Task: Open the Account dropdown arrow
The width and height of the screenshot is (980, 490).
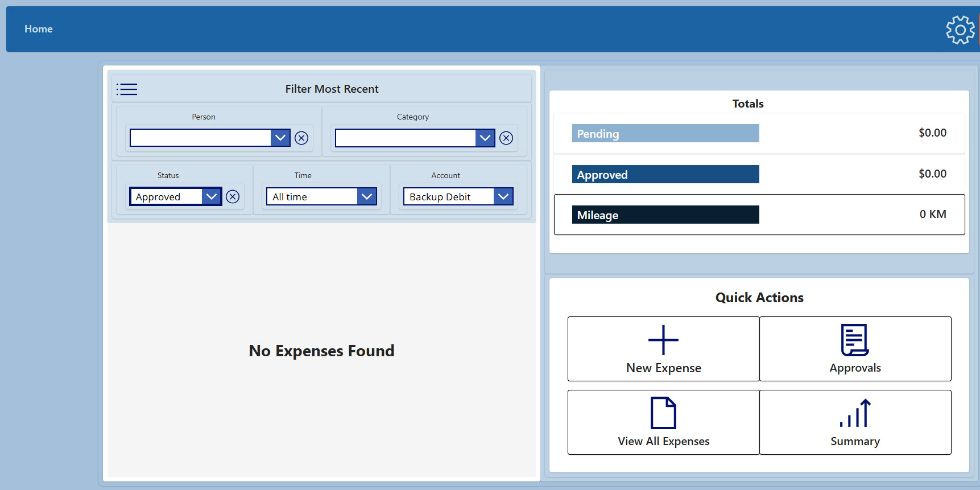Action: (503, 196)
